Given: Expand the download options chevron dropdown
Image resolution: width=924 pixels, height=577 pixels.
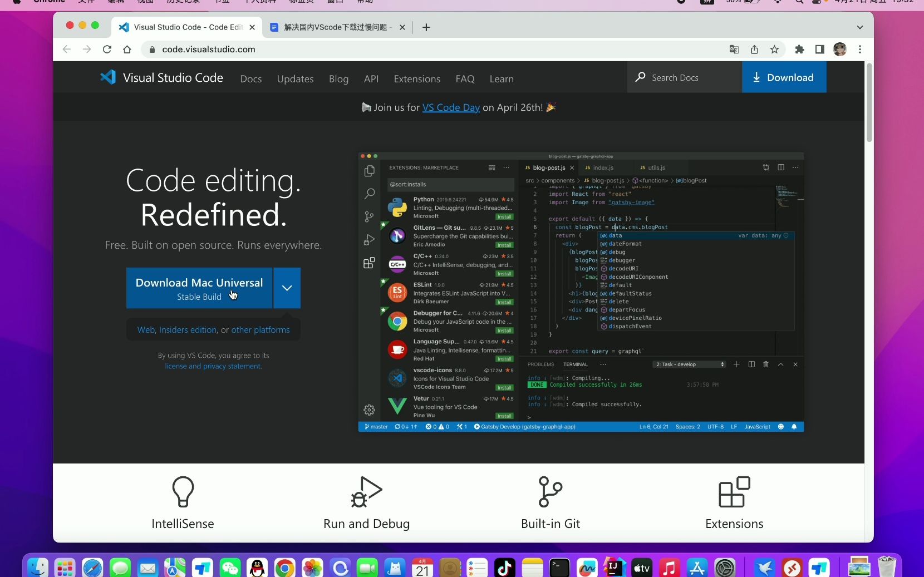Looking at the screenshot, I should point(287,288).
